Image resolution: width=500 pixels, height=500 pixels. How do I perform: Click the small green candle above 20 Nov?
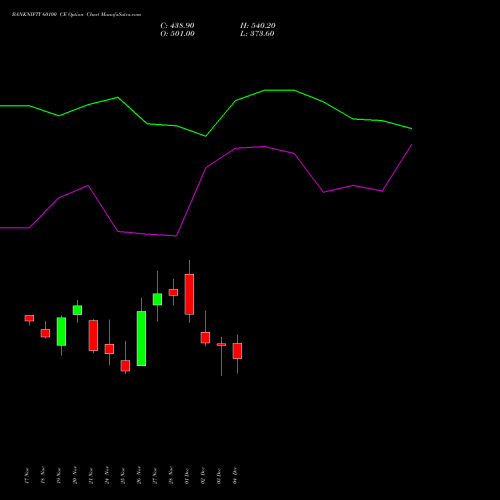tap(77, 310)
